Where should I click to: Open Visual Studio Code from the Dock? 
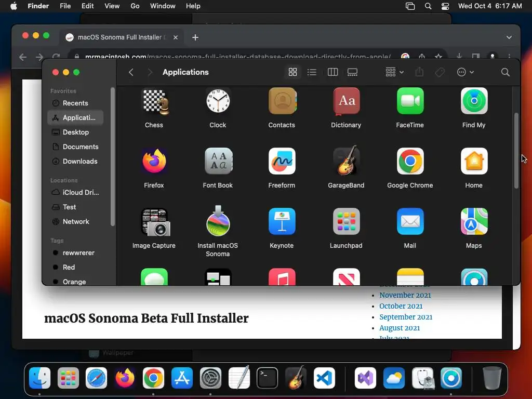(x=324, y=378)
